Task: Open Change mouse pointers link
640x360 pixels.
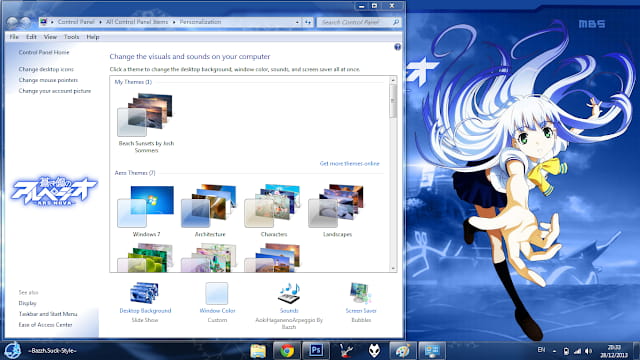Action: pos(48,80)
